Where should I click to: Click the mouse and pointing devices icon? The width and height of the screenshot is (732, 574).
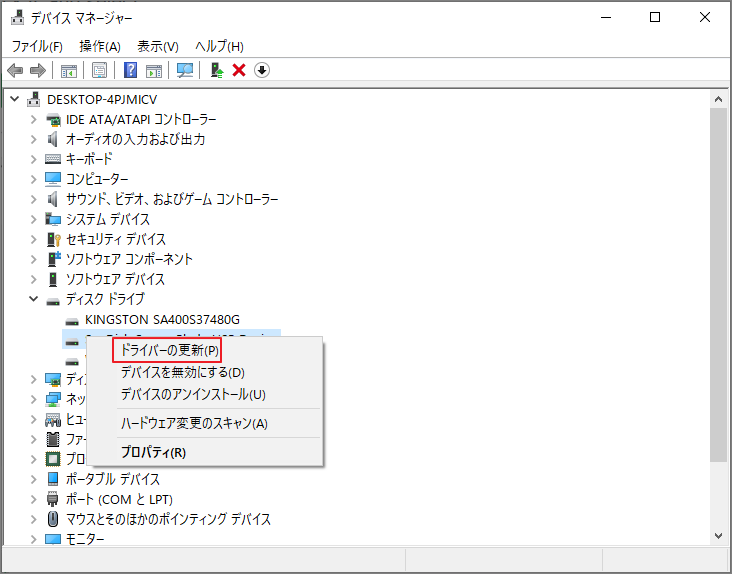pos(53,519)
